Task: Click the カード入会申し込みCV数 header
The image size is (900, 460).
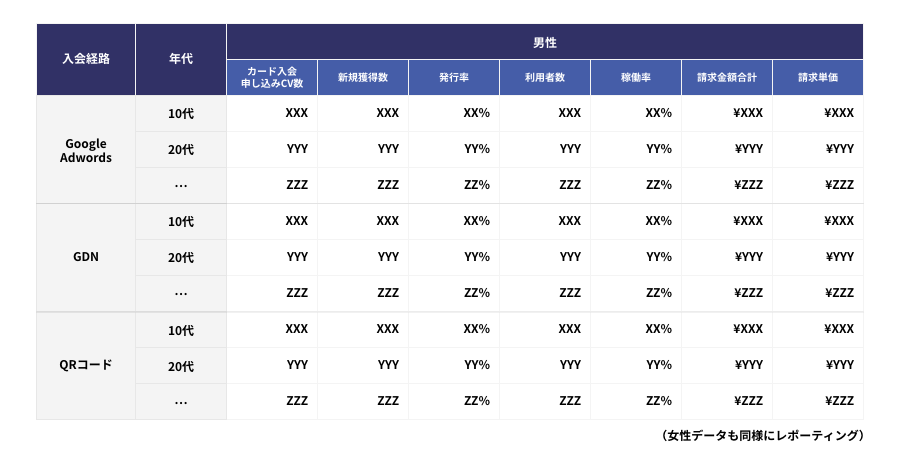Action: pyautogui.click(x=272, y=78)
